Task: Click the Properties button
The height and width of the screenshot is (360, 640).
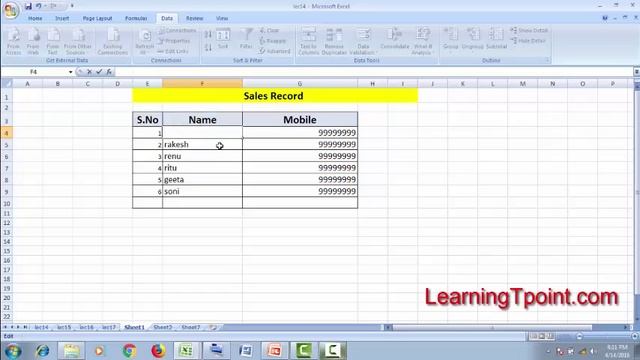Action: tap(175, 41)
